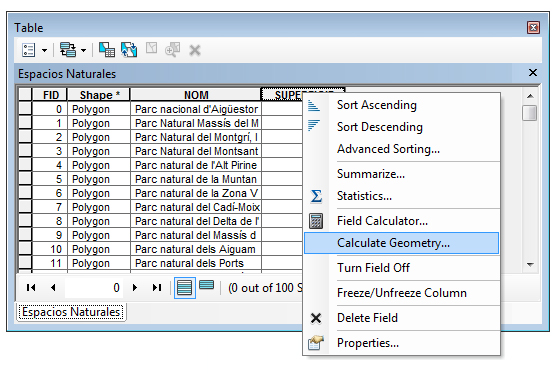Click the FID column header

pyautogui.click(x=50, y=95)
